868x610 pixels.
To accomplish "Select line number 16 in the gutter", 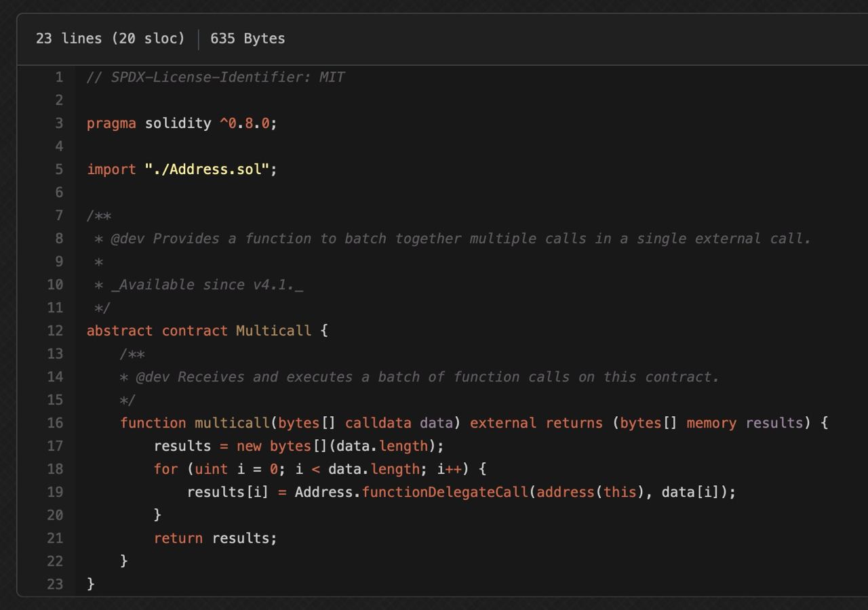I will [55, 423].
